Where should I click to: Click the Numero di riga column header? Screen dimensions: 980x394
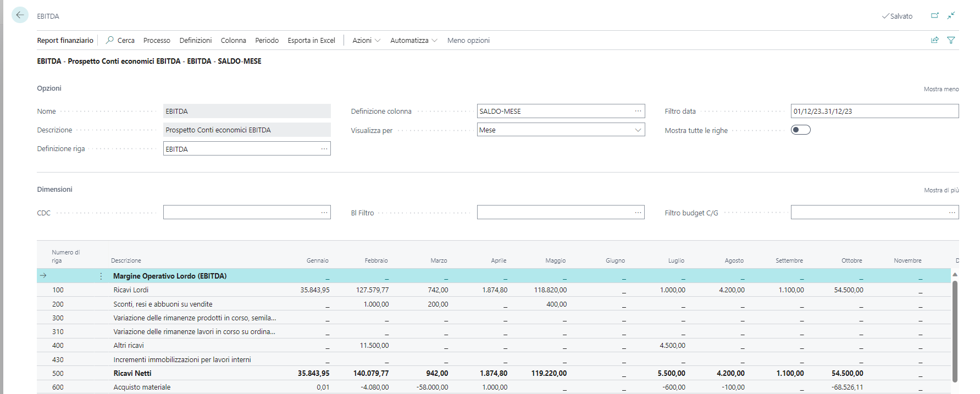65,256
